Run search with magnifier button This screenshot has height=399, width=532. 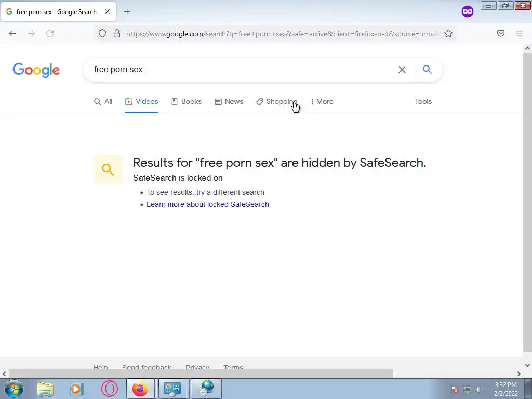[427, 70]
